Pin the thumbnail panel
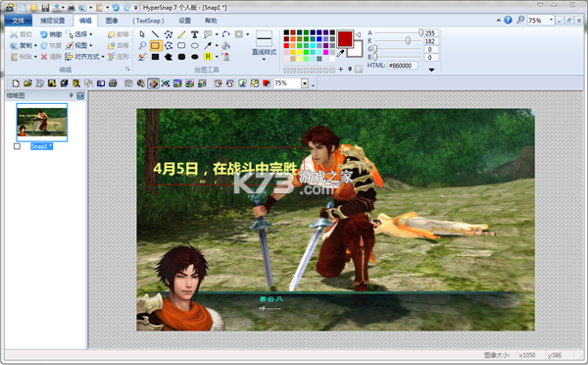This screenshot has height=365, width=588. [71, 96]
